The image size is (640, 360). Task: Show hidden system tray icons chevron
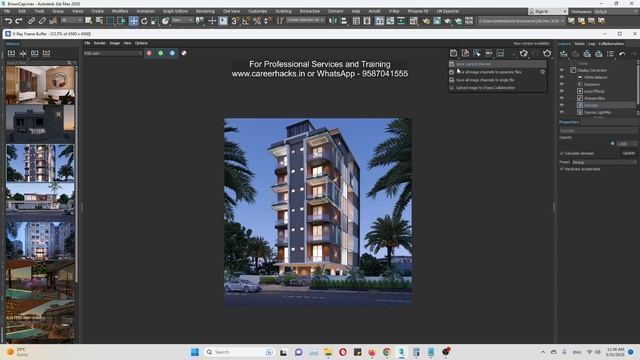pos(543,352)
